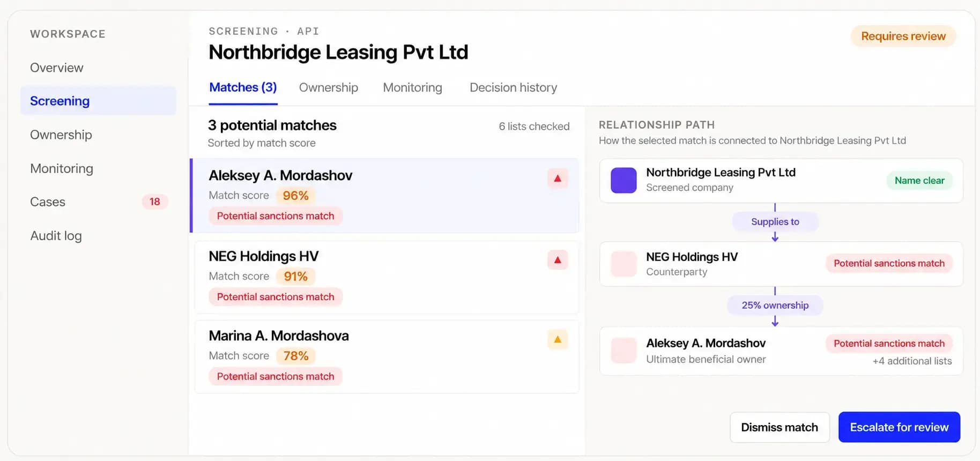Switch to the Ownership tab
The width and height of the screenshot is (980, 461).
click(329, 88)
